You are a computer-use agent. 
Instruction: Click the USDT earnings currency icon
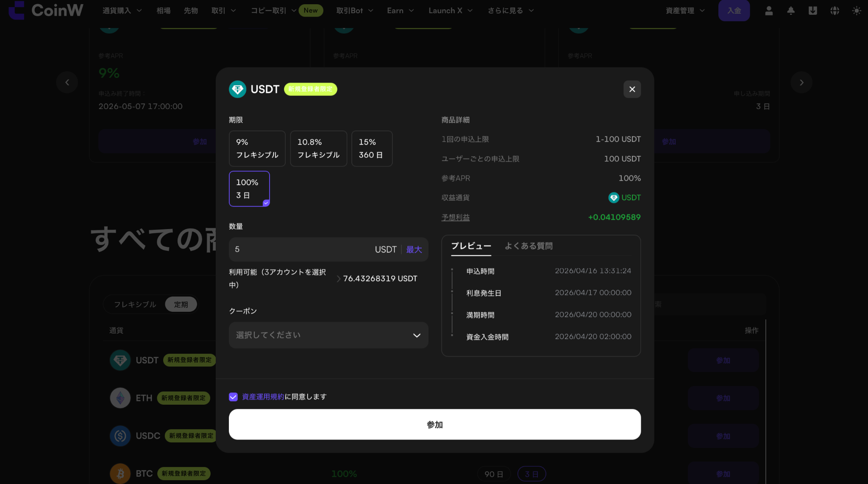[614, 198]
